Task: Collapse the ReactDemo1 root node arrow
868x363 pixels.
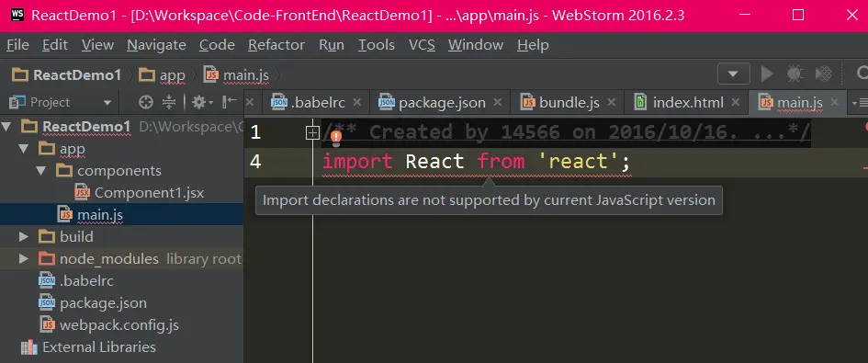Action: (x=6, y=127)
